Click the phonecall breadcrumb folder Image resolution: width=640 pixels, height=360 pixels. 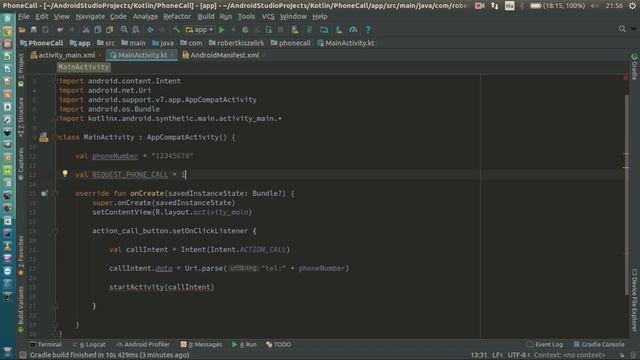pyautogui.click(x=291, y=43)
